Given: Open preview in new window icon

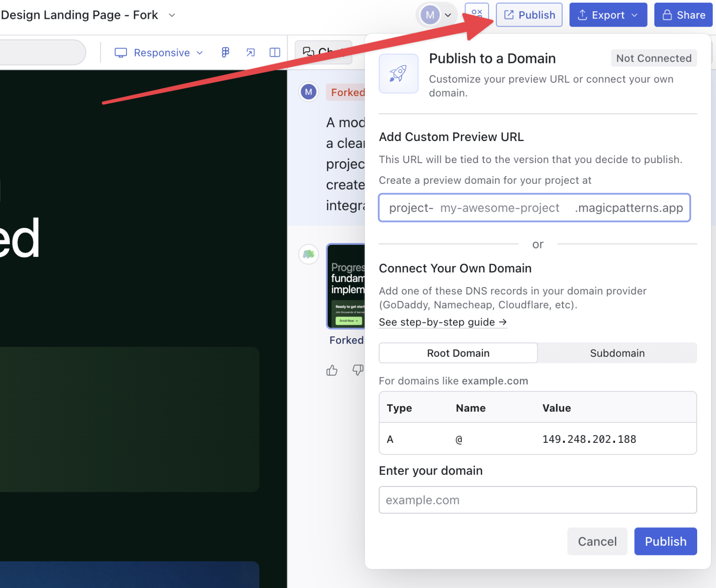Looking at the screenshot, I should tap(250, 52).
